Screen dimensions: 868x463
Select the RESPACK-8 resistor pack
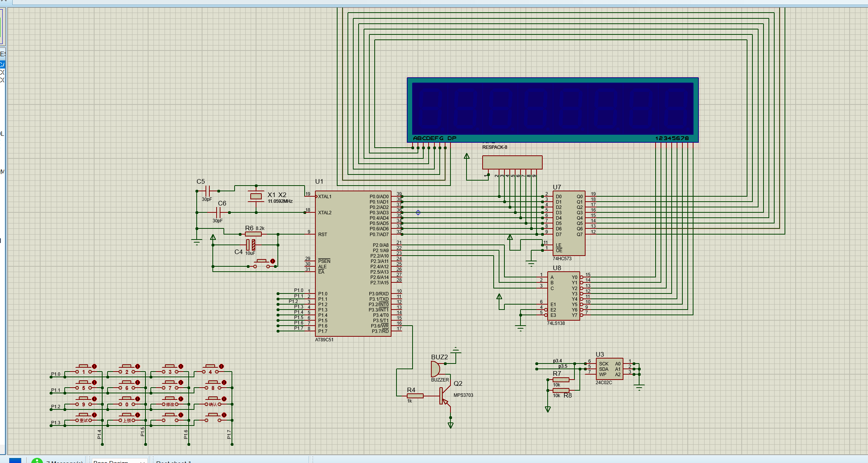(x=512, y=162)
